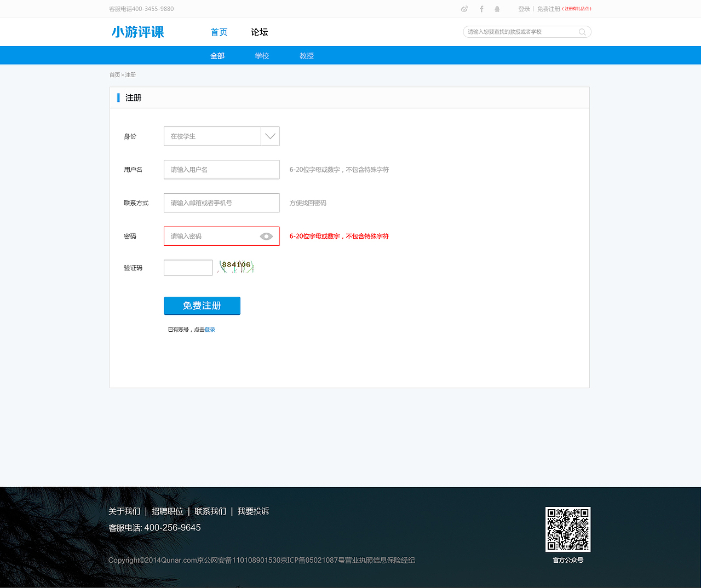Open the 首页 navigation menu item
Screen dimensions: 701x588
(x=219, y=32)
